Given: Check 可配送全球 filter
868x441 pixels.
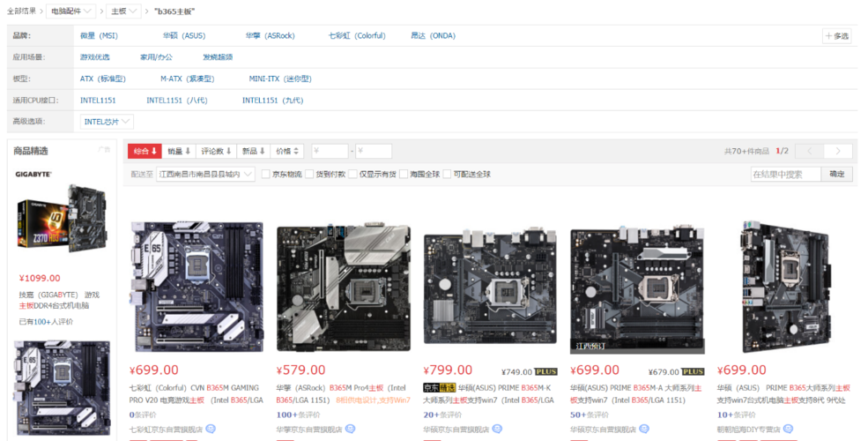Looking at the screenshot, I should coord(448,174).
